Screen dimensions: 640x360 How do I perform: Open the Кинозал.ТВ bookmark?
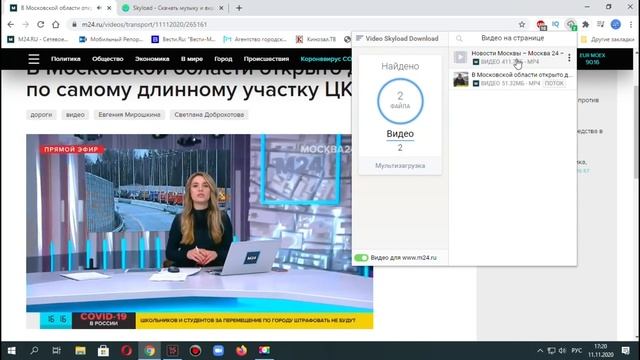[316, 39]
